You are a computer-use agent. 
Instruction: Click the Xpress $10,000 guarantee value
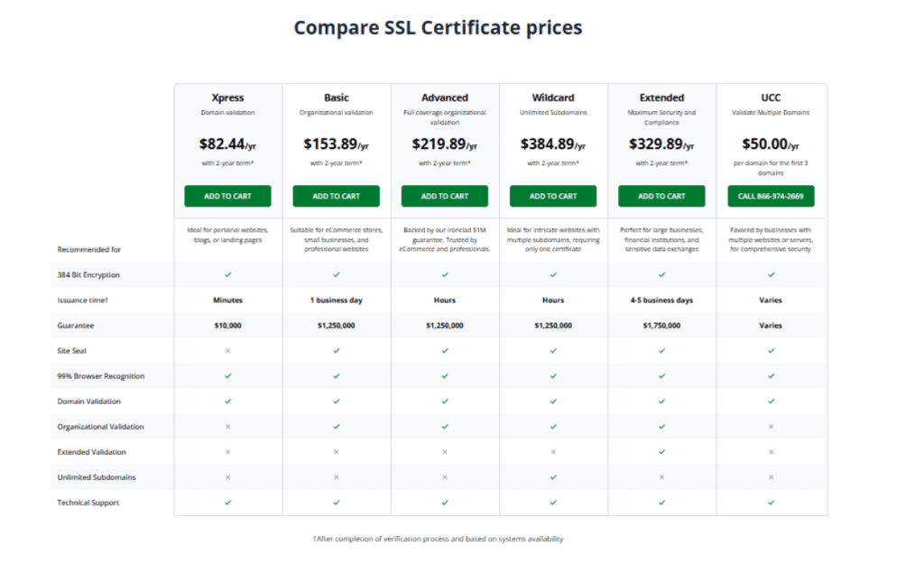click(x=227, y=326)
